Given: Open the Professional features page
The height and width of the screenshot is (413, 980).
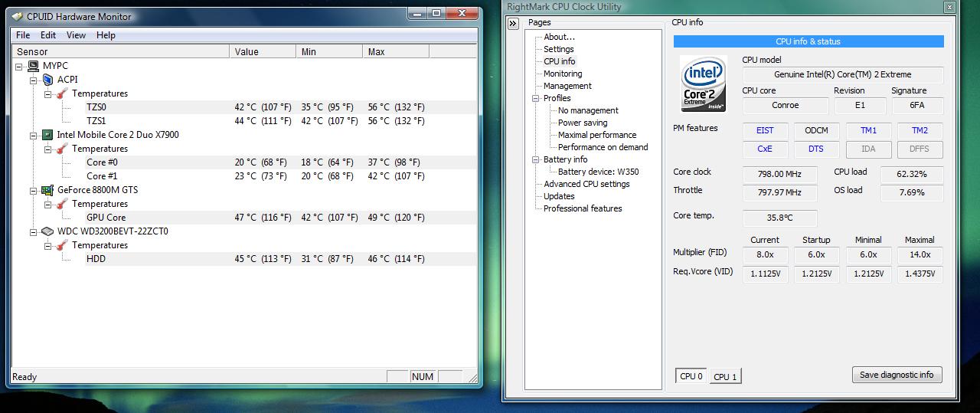Looking at the screenshot, I should [583, 208].
